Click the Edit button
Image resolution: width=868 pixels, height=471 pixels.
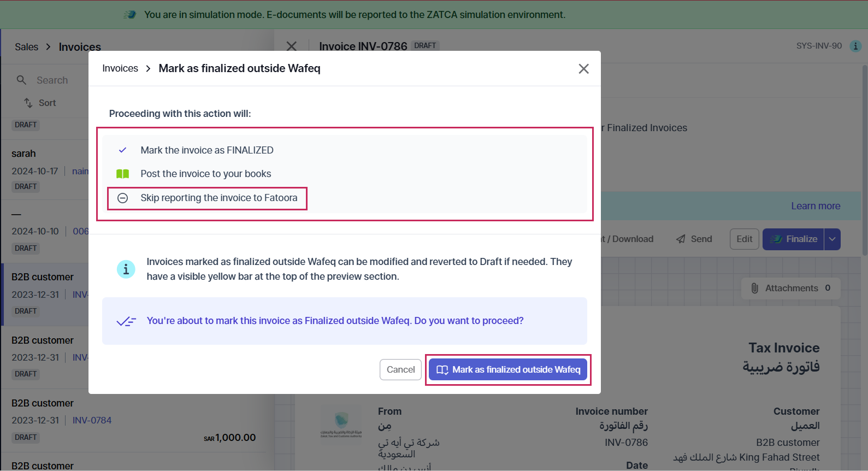click(745, 239)
